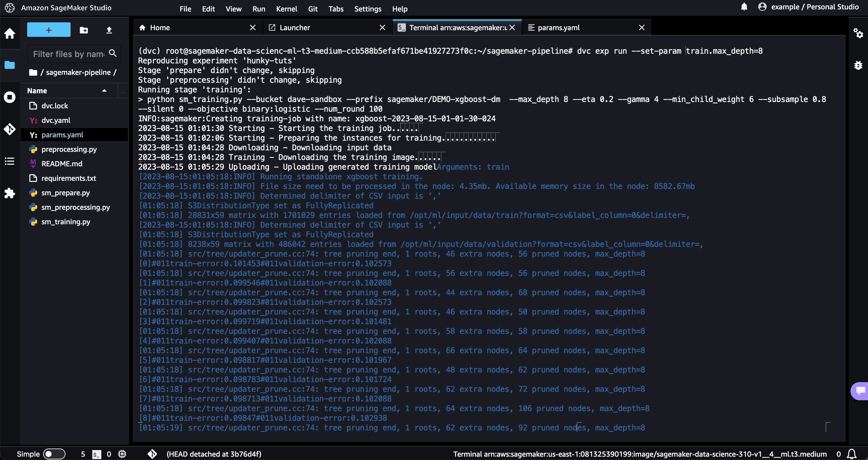Open debugger bug icon on right sidebar
Viewport: 868px width, 460px height.
pyautogui.click(x=858, y=65)
